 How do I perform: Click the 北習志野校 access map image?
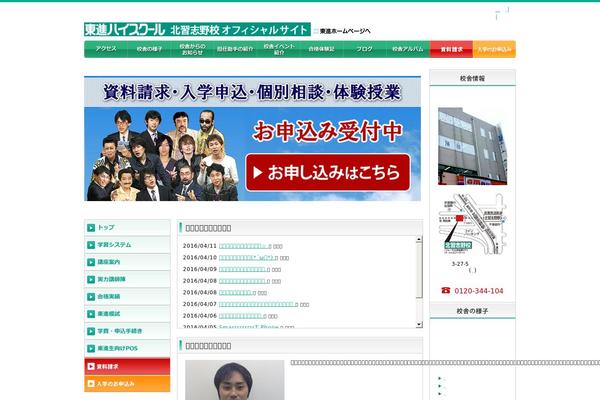pyautogui.click(x=473, y=224)
